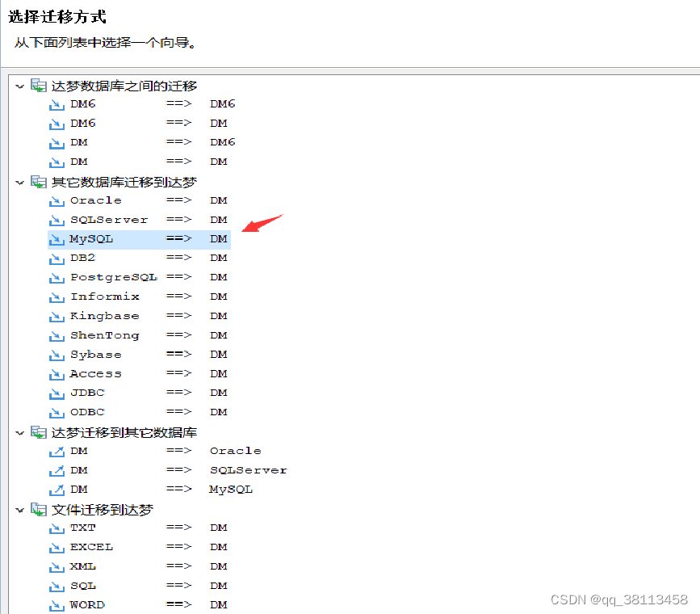
Task: Click the DB2 ==> DM import icon
Action: 57,259
